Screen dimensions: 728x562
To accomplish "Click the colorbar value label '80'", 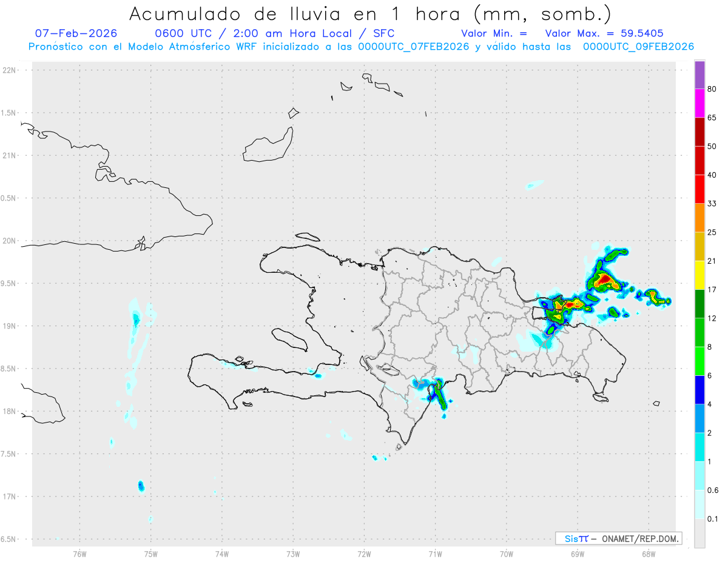I will pyautogui.click(x=712, y=89).
